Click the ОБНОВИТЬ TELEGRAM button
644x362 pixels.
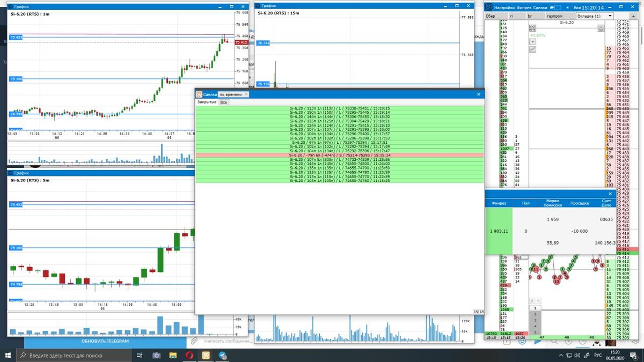click(x=105, y=341)
